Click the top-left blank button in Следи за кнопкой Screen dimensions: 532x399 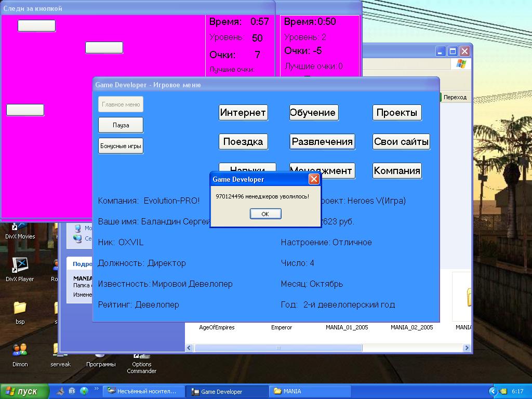point(37,26)
